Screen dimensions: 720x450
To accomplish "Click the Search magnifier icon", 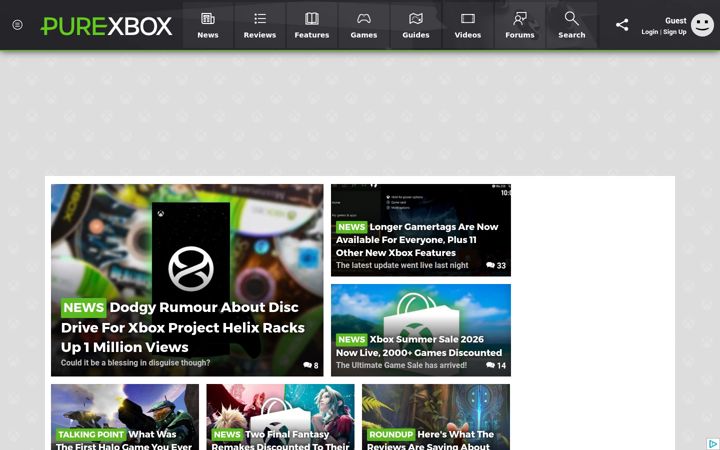I will (x=572, y=18).
